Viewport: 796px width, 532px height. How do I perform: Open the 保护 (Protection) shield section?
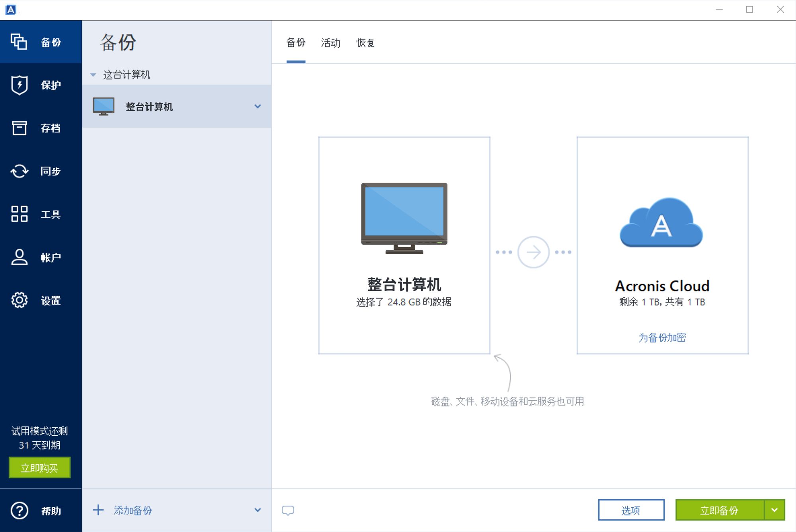[x=41, y=85]
